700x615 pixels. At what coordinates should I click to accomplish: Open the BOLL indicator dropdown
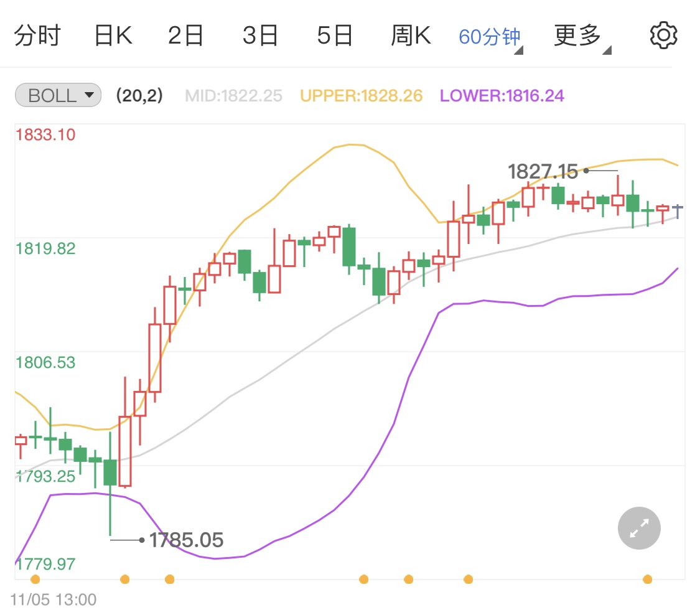(89, 95)
